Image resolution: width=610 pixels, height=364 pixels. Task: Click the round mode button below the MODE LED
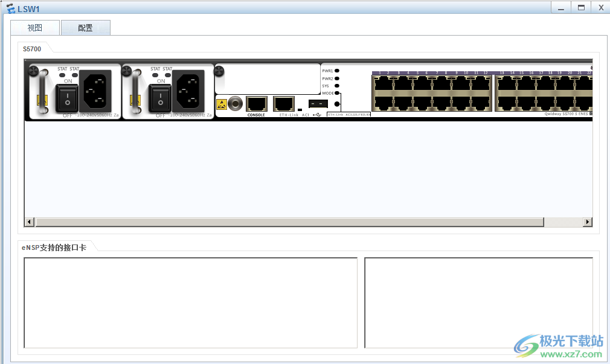(x=337, y=104)
